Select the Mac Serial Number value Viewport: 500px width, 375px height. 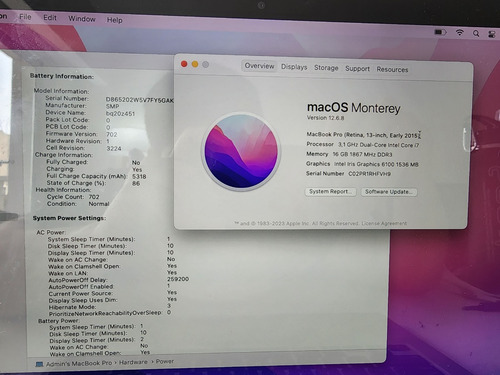tap(369, 174)
